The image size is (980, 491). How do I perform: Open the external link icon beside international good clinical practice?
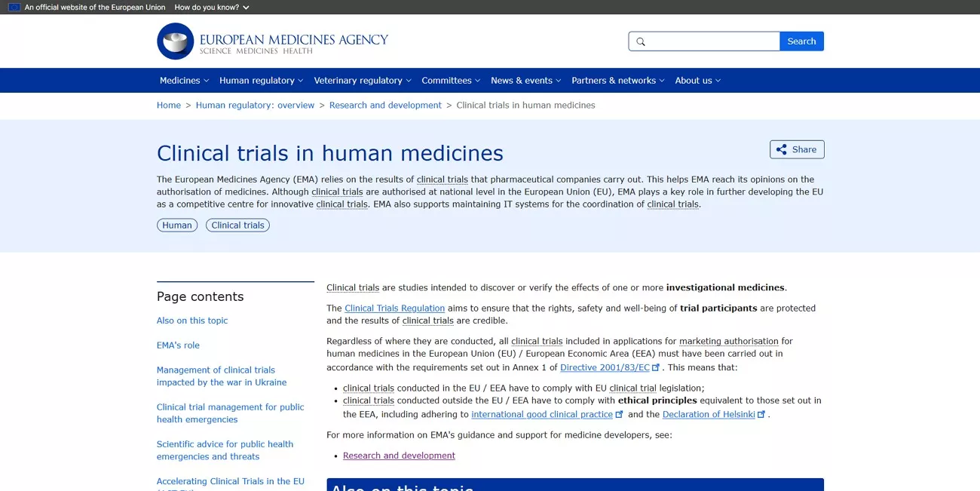click(620, 413)
